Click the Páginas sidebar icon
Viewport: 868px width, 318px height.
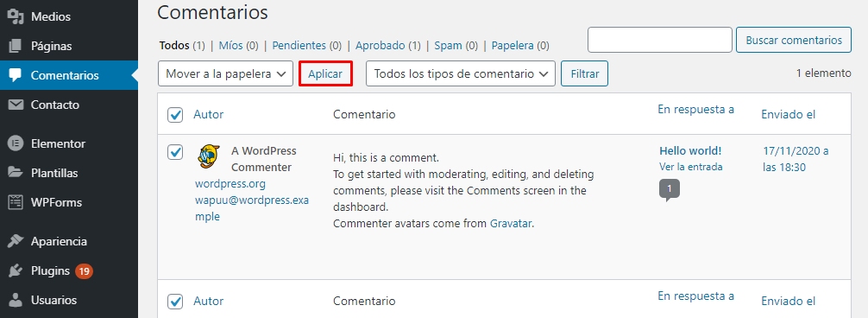click(16, 46)
